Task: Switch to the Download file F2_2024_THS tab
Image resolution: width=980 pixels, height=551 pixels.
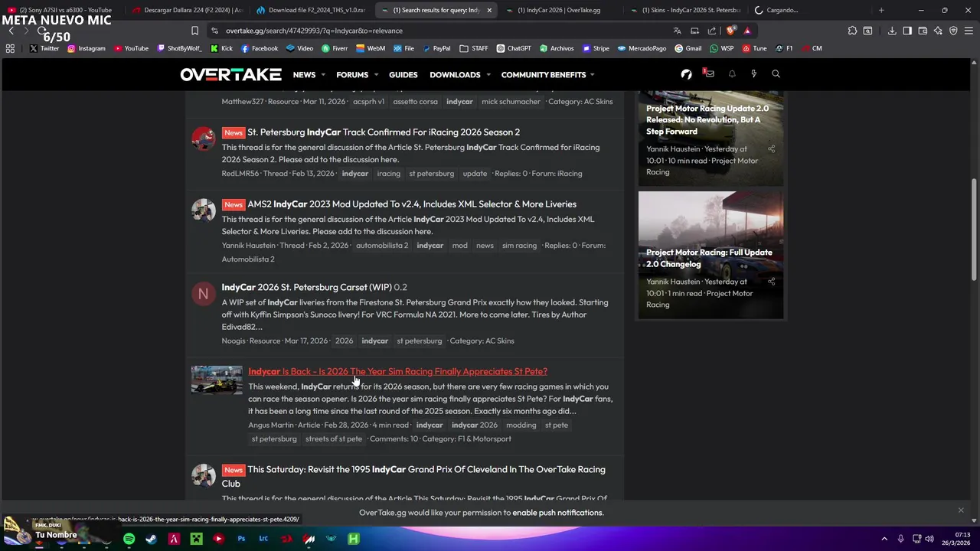Action: (x=311, y=10)
